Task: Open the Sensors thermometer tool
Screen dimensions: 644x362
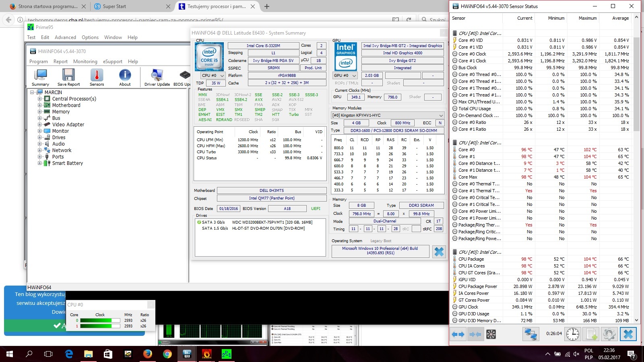Action: point(97,77)
